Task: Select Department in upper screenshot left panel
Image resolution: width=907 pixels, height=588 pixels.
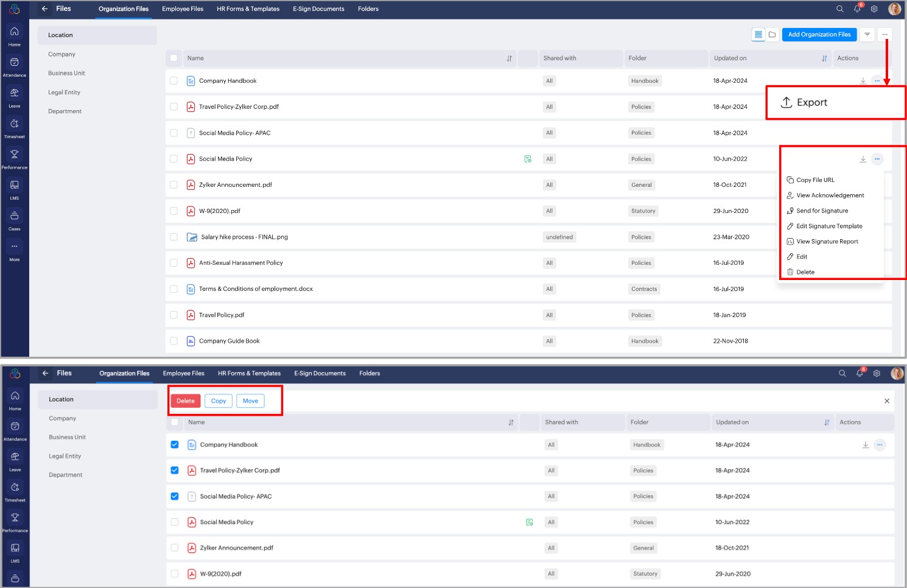Action: pyautogui.click(x=65, y=111)
